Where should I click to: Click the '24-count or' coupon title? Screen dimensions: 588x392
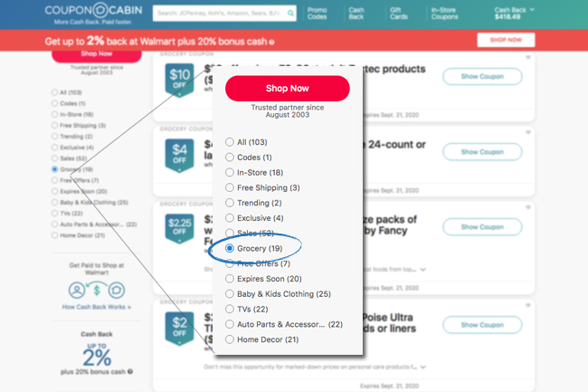tap(394, 145)
